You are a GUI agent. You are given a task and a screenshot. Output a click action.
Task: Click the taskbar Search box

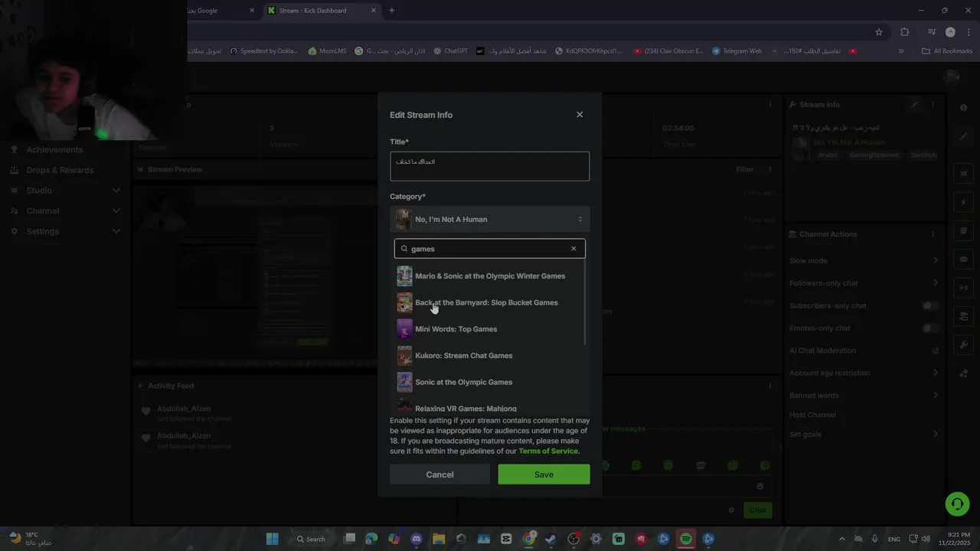point(311,539)
